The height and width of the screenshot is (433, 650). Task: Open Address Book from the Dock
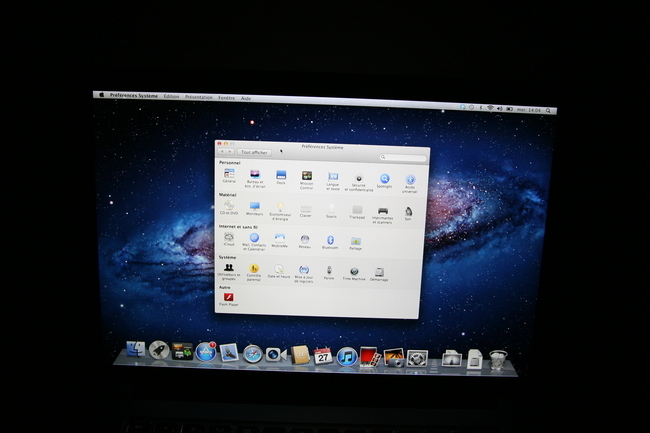point(300,355)
